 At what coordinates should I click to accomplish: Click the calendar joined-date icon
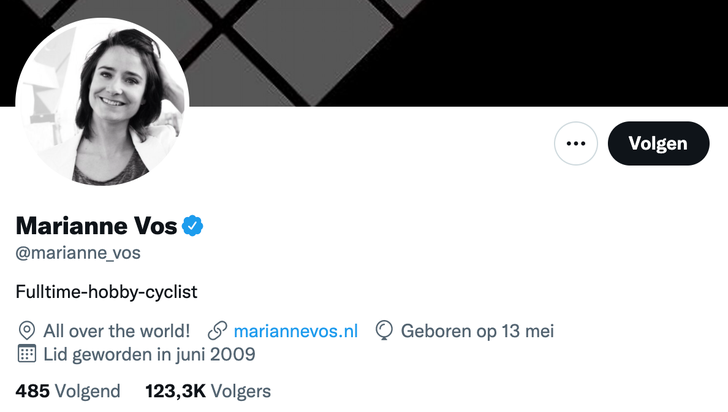27,354
